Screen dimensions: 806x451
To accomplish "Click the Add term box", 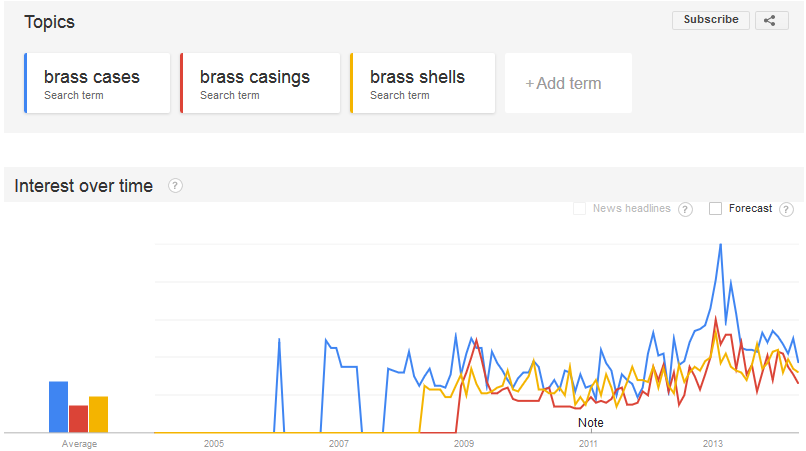I will (x=568, y=83).
